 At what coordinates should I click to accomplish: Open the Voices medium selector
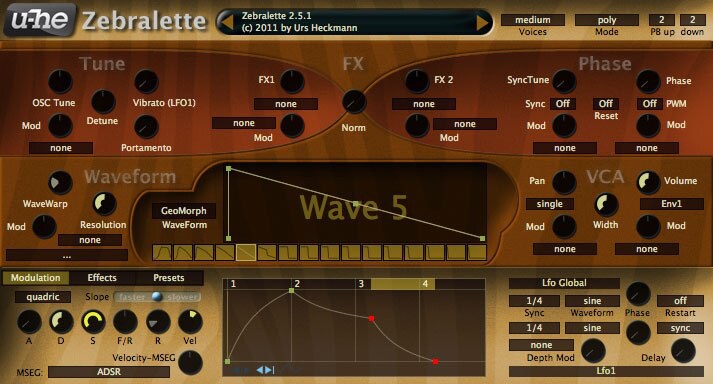(532, 20)
